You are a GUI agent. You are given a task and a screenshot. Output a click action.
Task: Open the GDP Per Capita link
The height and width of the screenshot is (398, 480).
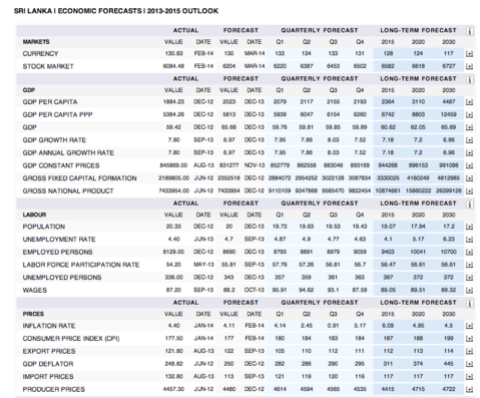click(x=50, y=102)
